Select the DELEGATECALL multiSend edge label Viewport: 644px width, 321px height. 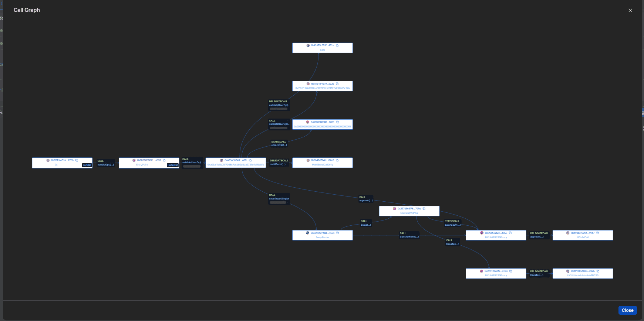[x=279, y=163]
